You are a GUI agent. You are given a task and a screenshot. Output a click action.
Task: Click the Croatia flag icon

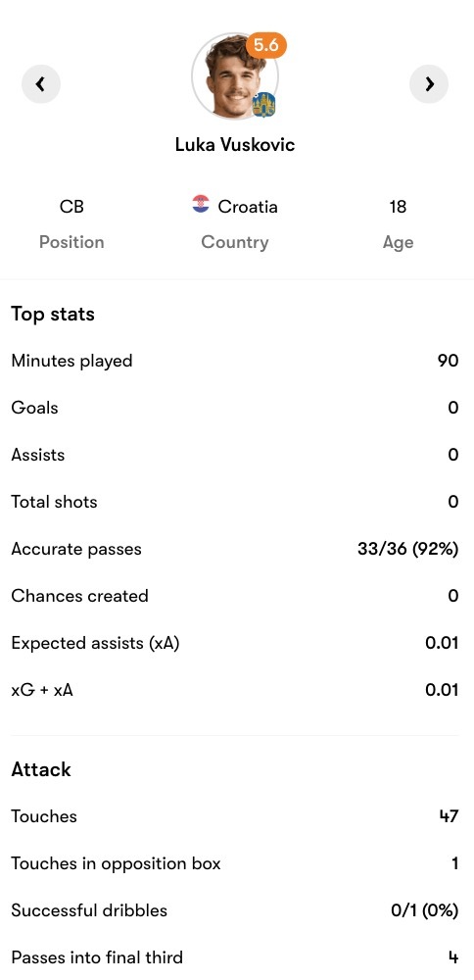[x=201, y=204]
